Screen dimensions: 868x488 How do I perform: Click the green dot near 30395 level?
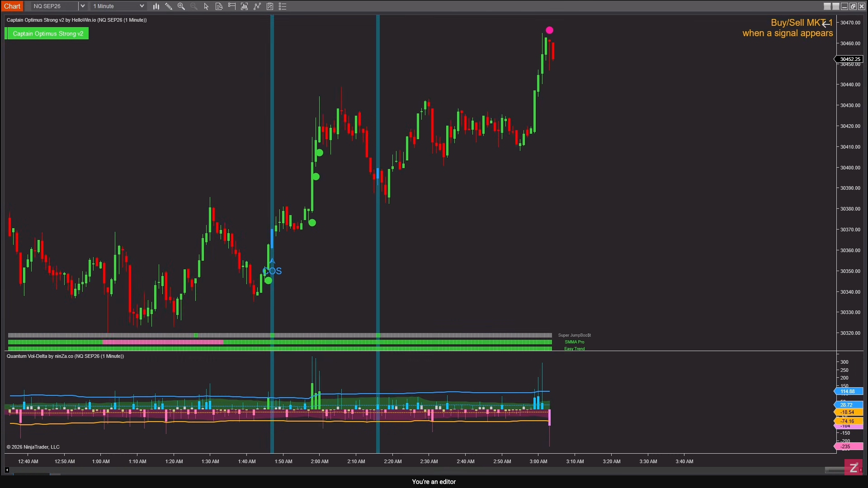pos(316,177)
